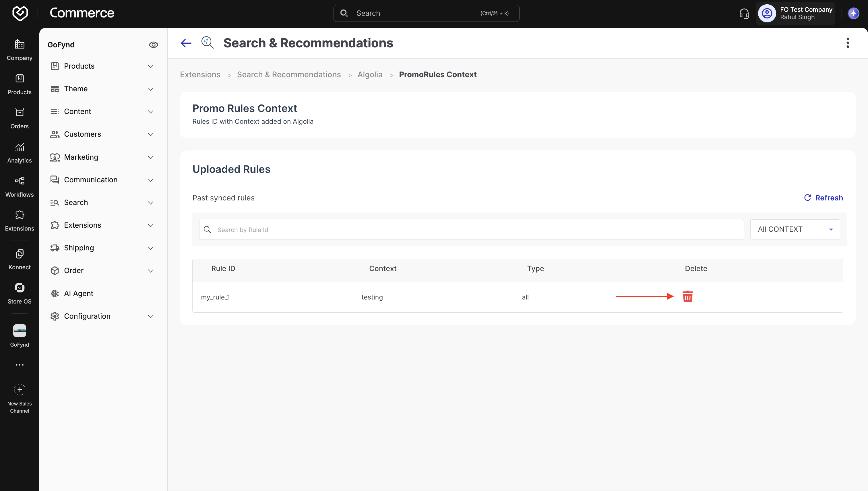The image size is (868, 491).
Task: Delete the my_rule_1 rule with trash icon
Action: click(687, 296)
